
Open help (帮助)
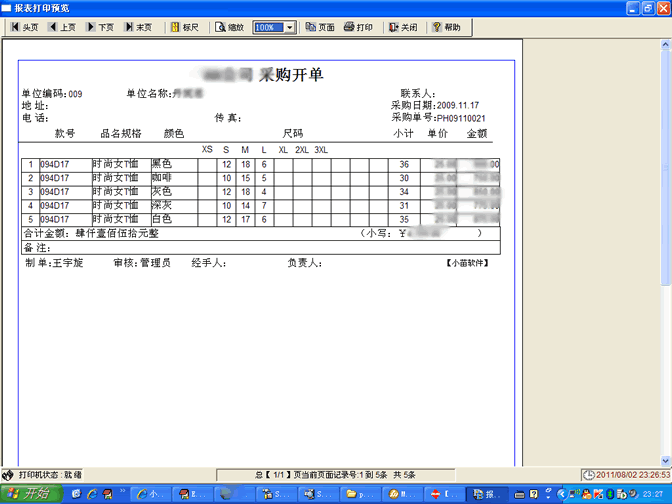coord(446,27)
